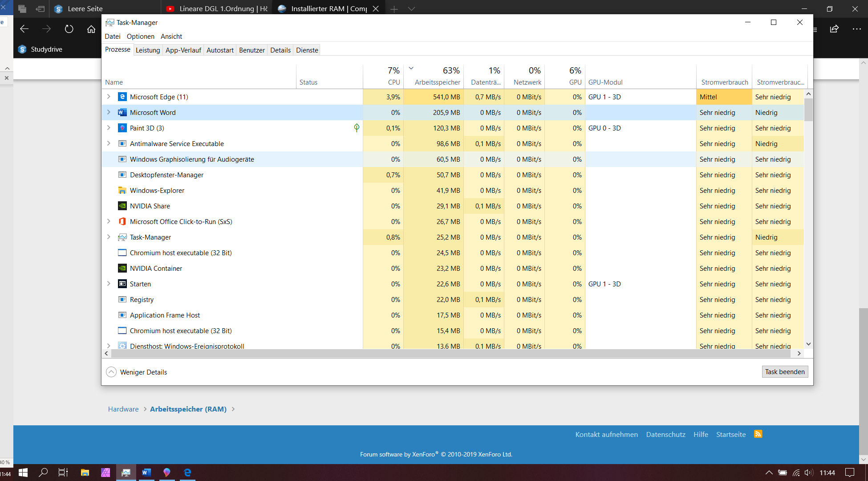Open the notification center icon

(850, 473)
